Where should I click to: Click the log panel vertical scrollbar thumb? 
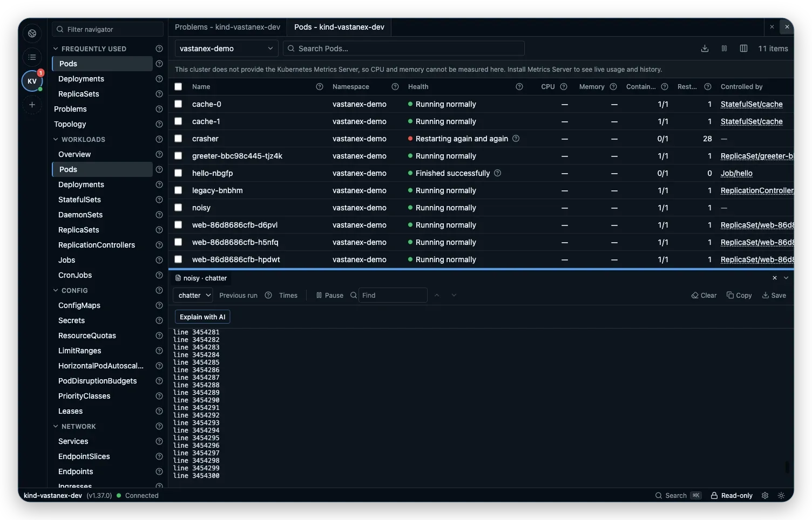pos(787,467)
